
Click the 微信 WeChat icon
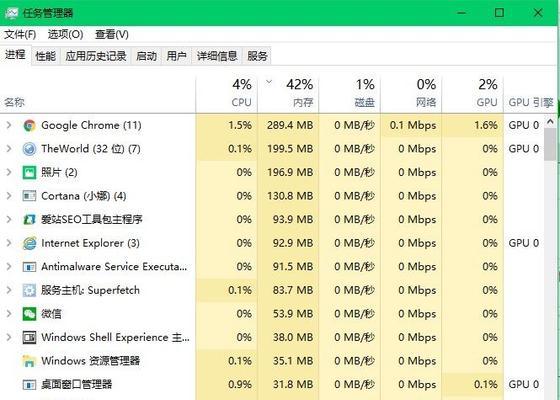tap(29, 314)
